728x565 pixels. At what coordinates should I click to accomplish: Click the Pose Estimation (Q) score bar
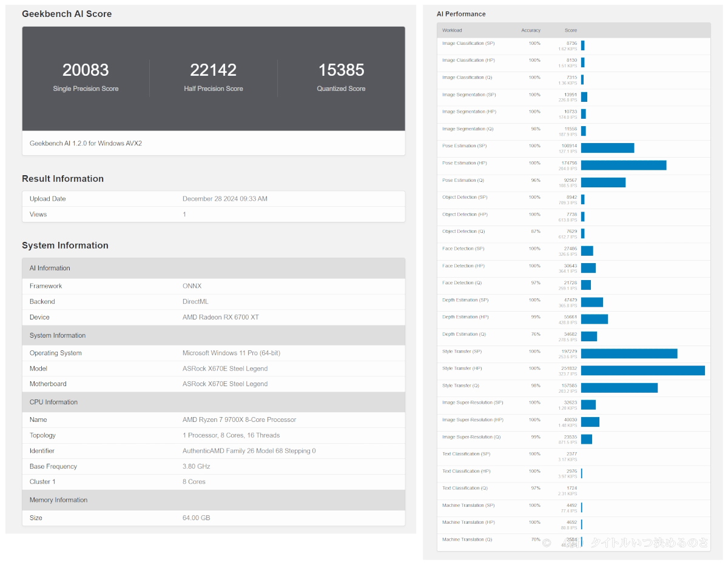pos(603,182)
